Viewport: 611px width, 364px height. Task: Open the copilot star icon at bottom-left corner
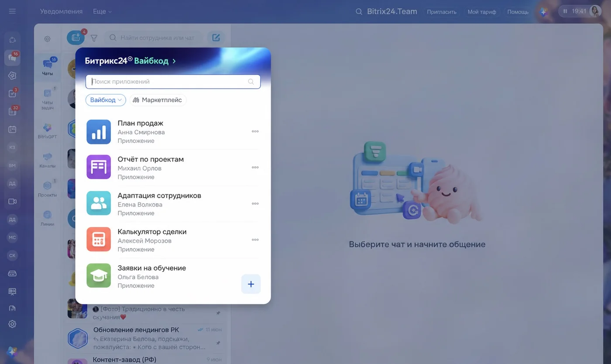pyautogui.click(x=12, y=352)
